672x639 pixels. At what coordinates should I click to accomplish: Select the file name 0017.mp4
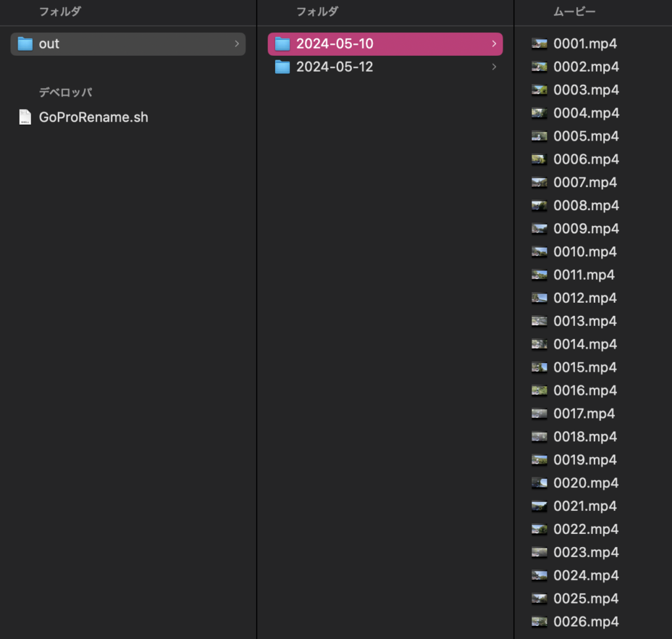(x=583, y=414)
